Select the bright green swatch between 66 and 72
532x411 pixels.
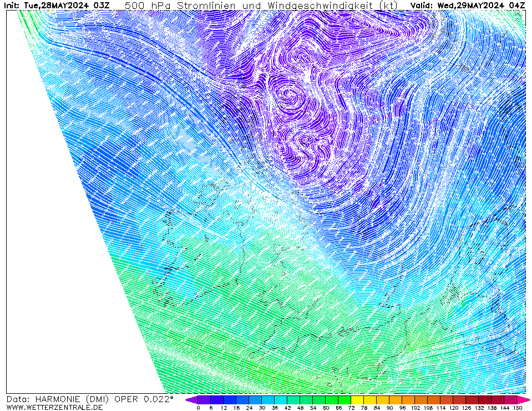(344, 400)
